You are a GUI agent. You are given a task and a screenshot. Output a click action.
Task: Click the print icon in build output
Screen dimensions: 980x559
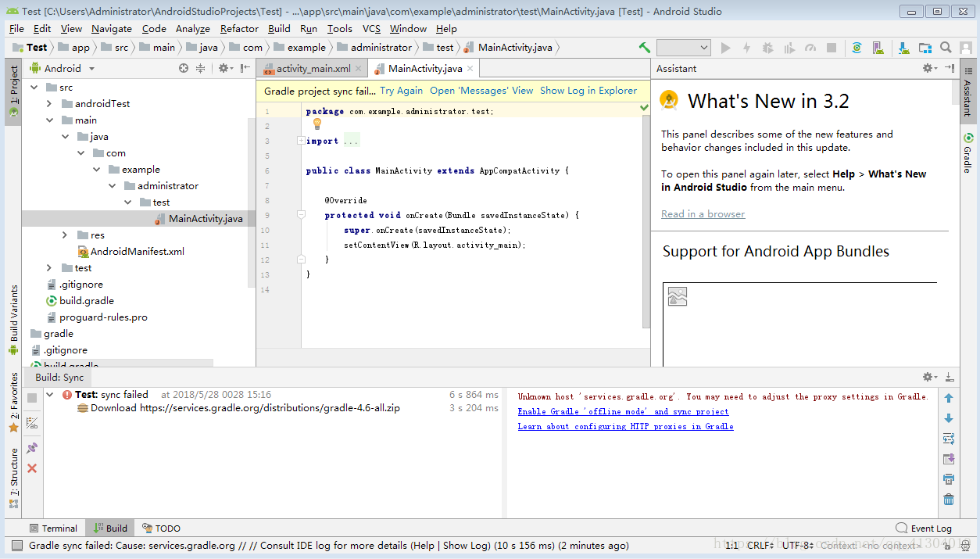click(x=949, y=479)
